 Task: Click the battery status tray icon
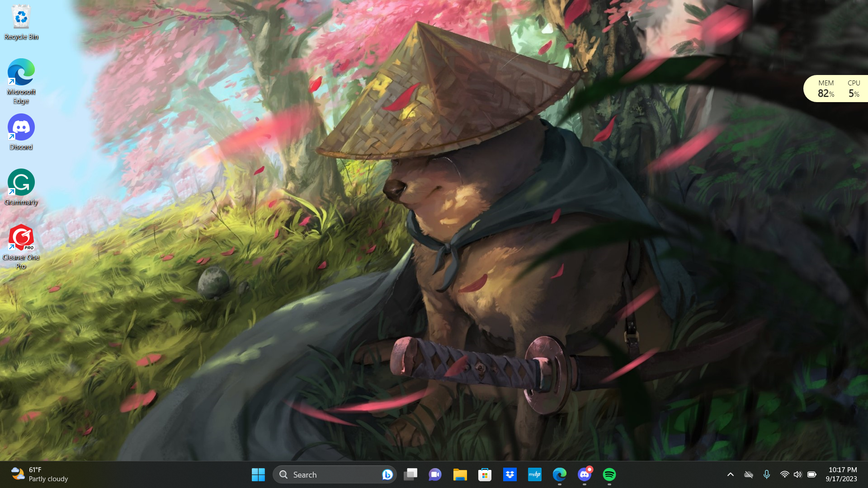point(812,474)
